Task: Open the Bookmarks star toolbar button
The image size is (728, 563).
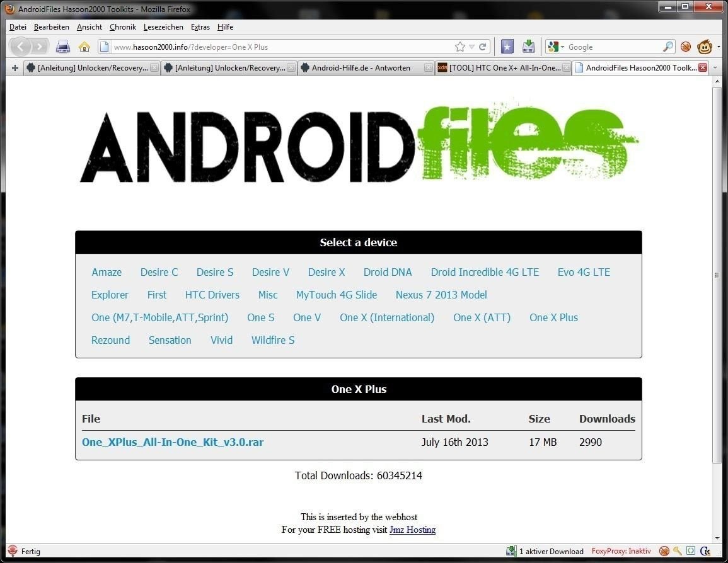Action: point(507,47)
